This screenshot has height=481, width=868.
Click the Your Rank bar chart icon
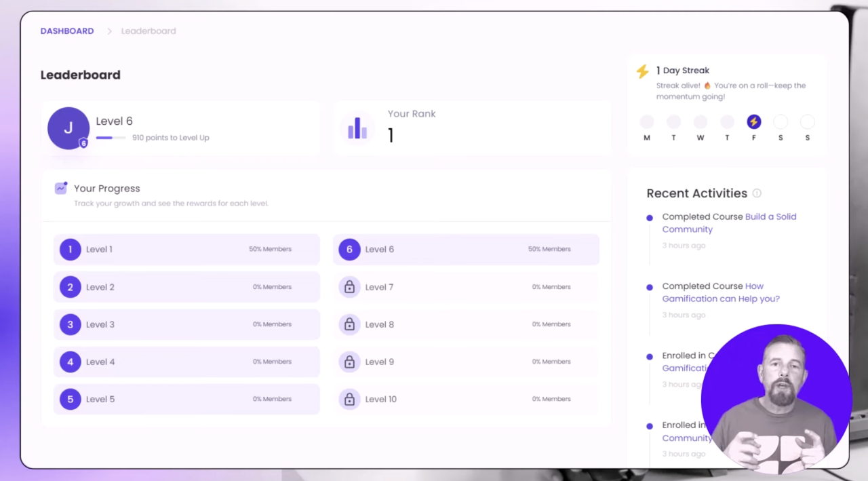357,128
